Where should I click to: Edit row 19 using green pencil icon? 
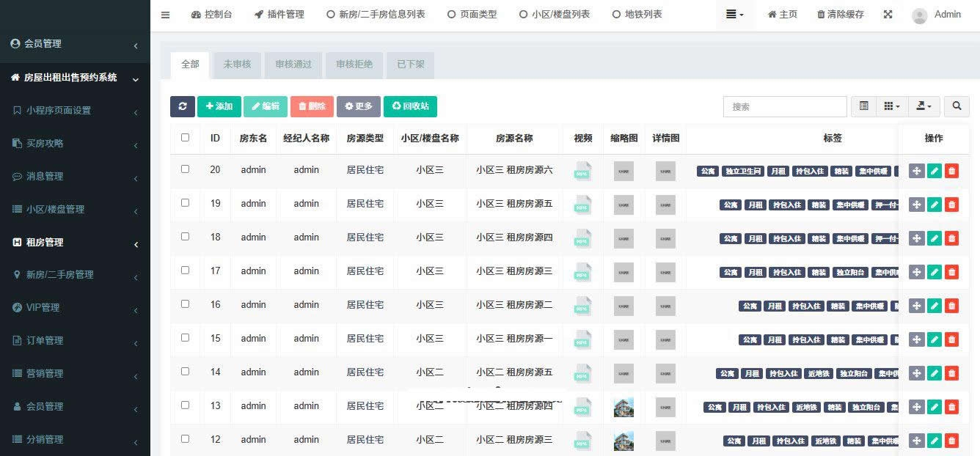point(934,205)
